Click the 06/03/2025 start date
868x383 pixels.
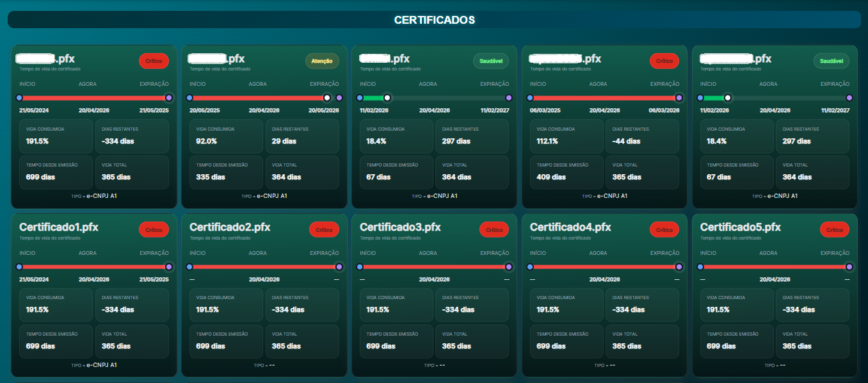pyautogui.click(x=545, y=111)
